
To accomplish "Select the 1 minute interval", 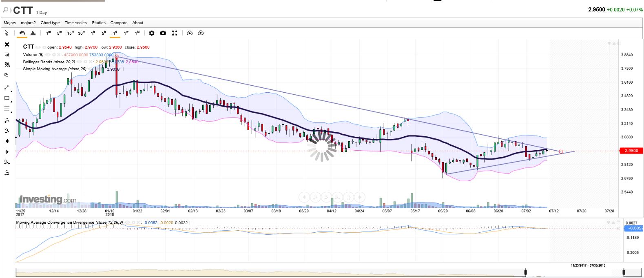I will coord(48,33).
